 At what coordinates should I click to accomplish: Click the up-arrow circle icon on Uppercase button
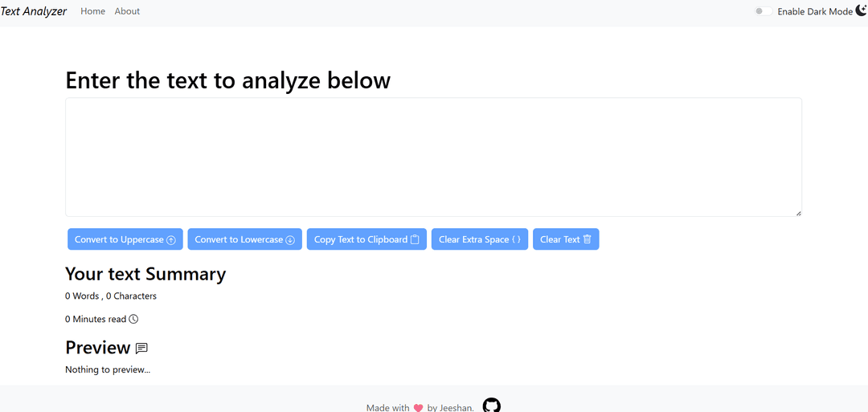click(171, 240)
